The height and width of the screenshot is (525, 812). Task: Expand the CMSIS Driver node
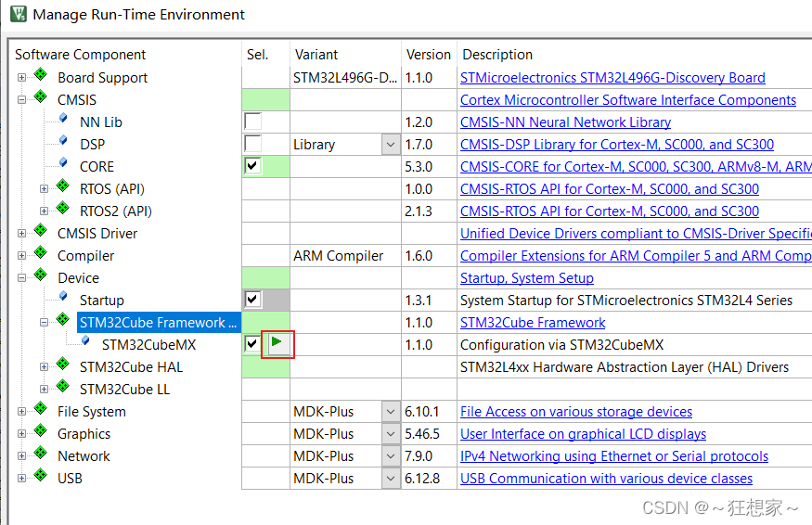click(21, 234)
